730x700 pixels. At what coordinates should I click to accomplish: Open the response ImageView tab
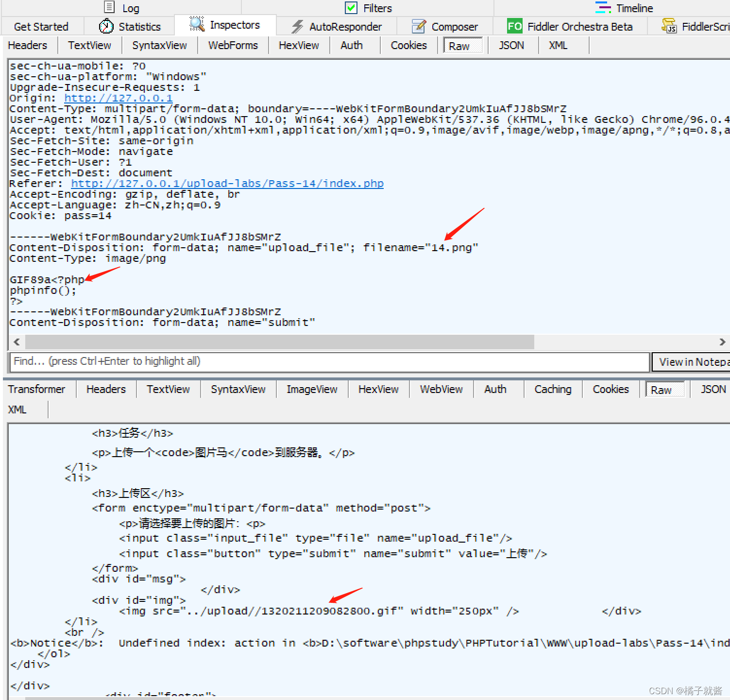[312, 389]
